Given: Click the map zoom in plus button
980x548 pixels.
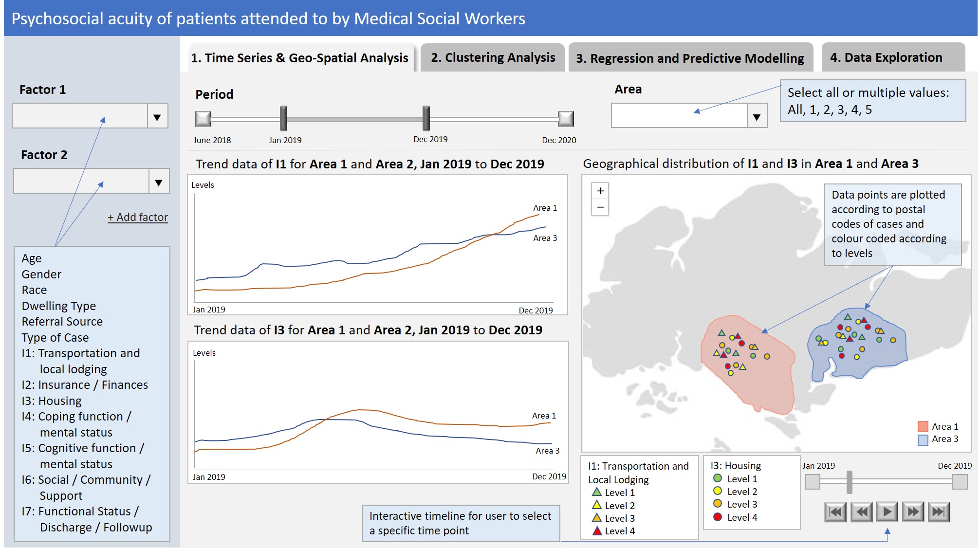Looking at the screenshot, I should pos(600,191).
